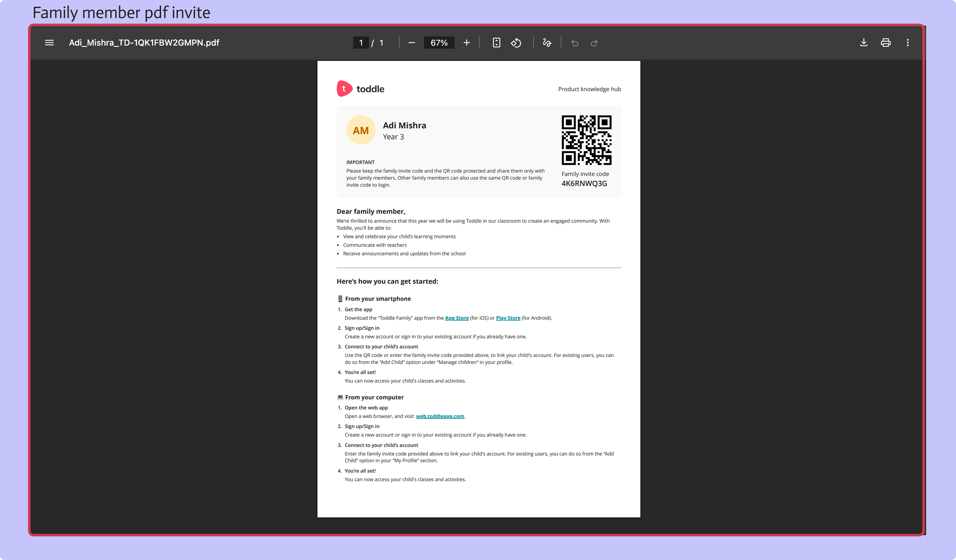Click the 'IMPORTANT' heading
This screenshot has width=956, height=560.
[x=360, y=162]
